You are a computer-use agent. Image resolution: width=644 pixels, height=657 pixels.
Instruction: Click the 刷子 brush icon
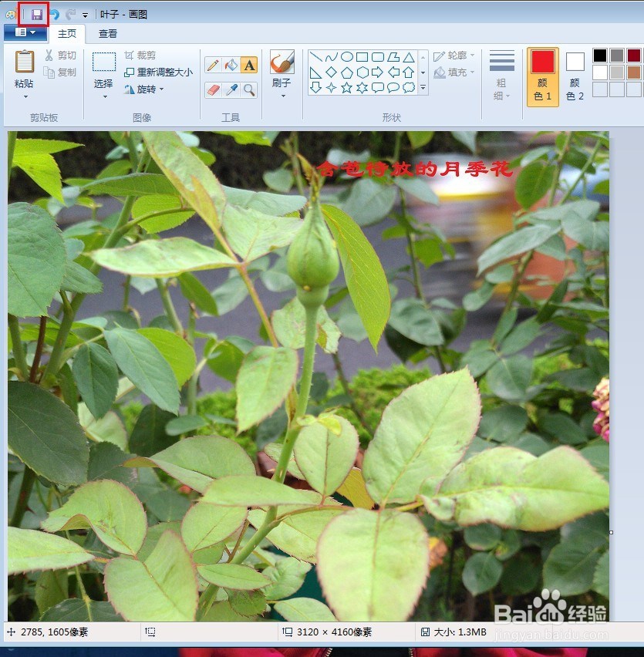tap(282, 62)
